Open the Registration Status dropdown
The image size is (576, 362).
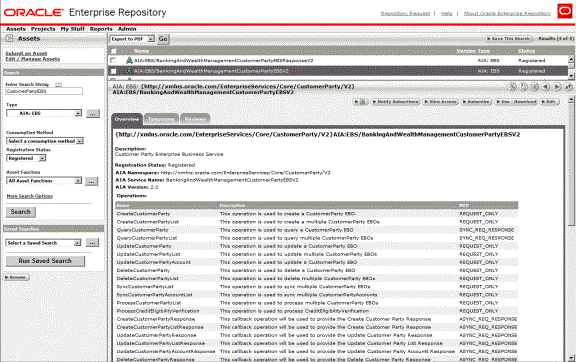point(26,158)
